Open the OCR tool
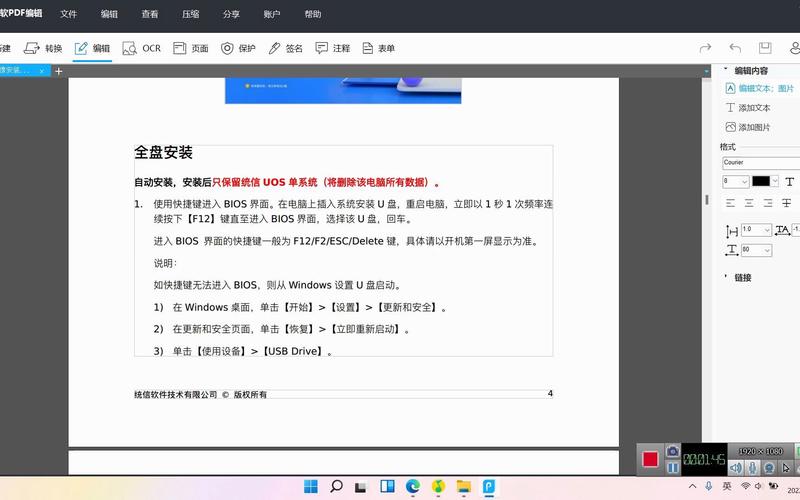Image resolution: width=800 pixels, height=500 pixels. [141, 48]
